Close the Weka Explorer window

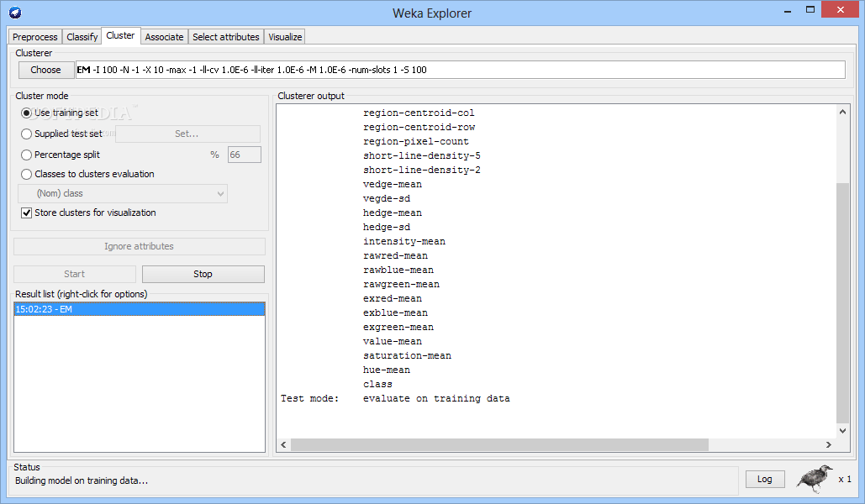tap(840, 10)
